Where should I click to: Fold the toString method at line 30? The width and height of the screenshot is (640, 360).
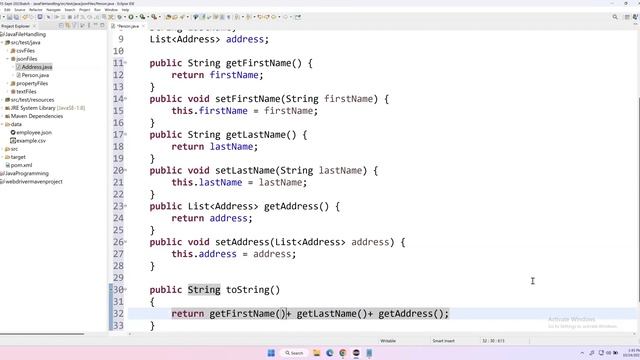pyautogui.click(x=125, y=289)
